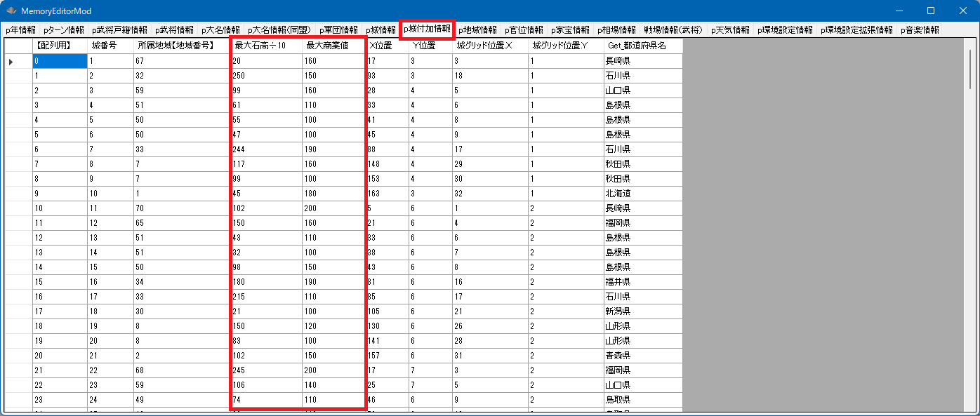Click the 最大石高÷10 column header
Screen dimensions: 980x416
tap(265, 46)
